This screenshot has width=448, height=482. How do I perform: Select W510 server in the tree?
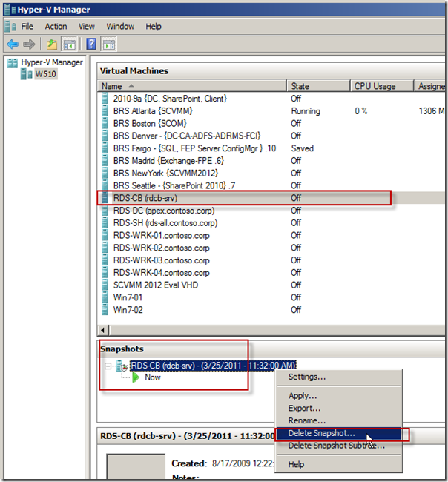pos(45,74)
